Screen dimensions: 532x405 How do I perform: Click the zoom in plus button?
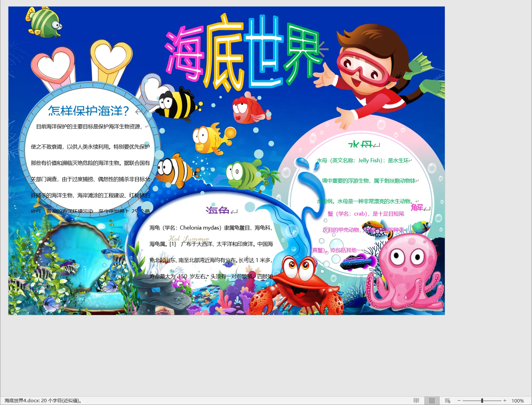click(x=505, y=401)
